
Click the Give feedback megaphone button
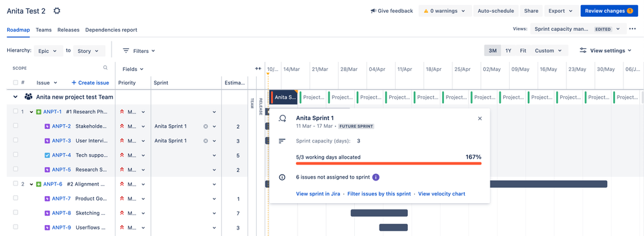[x=392, y=11]
